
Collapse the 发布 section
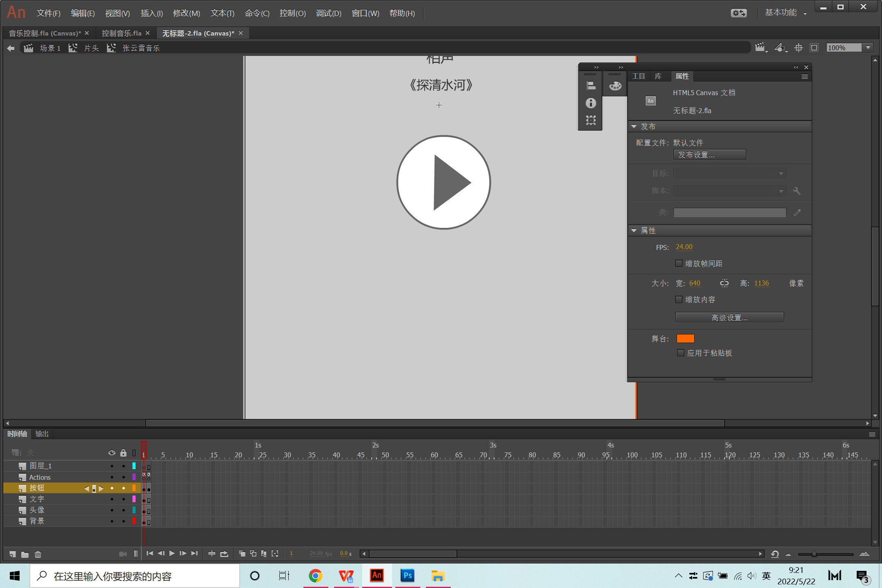pos(634,127)
